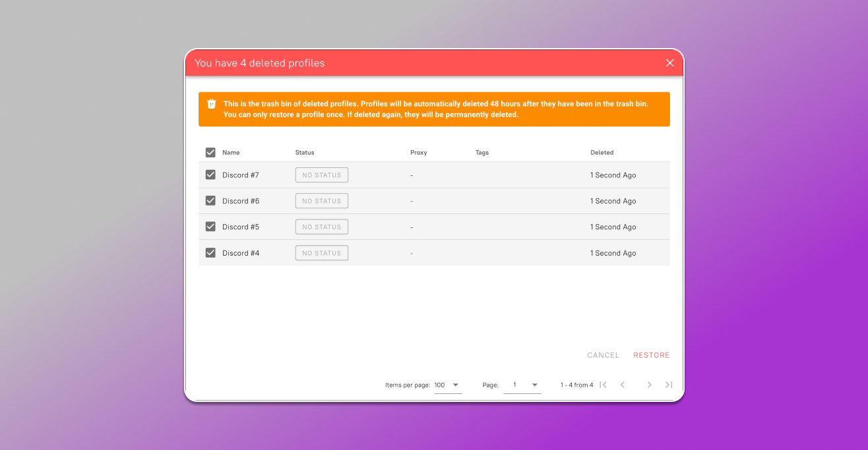Click the trash bin icon in orange banner
Viewport: 868px width, 450px height.
[x=212, y=104]
